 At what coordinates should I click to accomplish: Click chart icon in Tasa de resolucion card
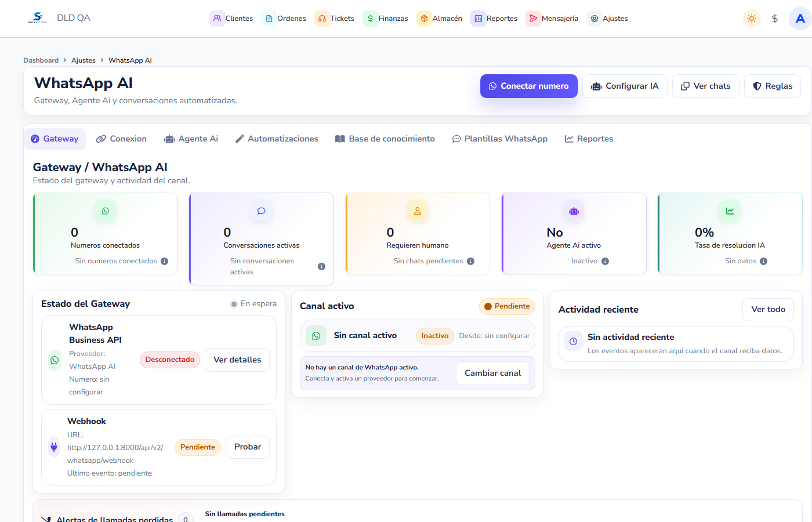730,211
